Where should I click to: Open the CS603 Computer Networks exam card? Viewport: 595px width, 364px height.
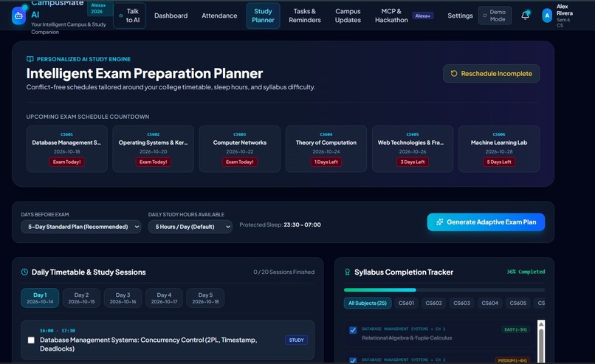pyautogui.click(x=240, y=149)
